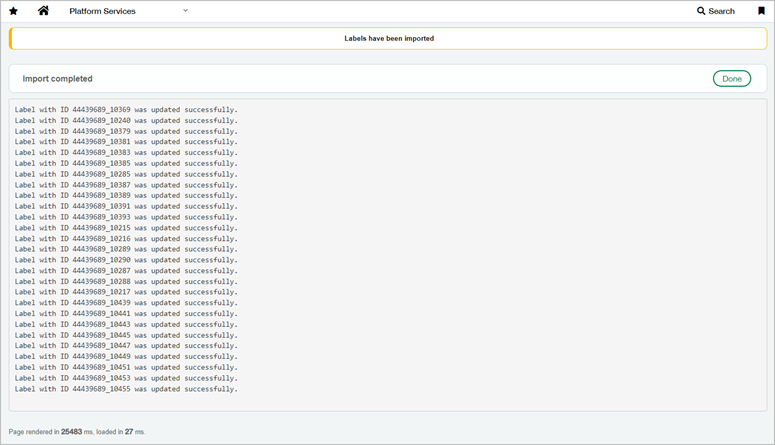Select log line for label 44439689_10455

click(x=126, y=389)
